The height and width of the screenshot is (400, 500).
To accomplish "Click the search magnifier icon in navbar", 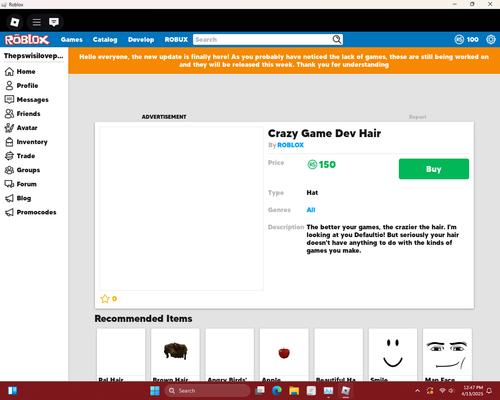I will 337,39.
